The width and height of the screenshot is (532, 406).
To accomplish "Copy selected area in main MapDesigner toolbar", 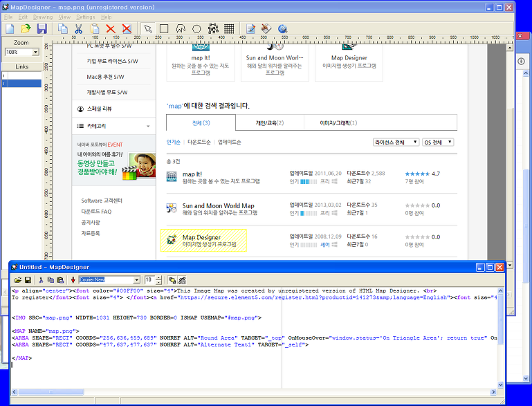I will point(62,29).
